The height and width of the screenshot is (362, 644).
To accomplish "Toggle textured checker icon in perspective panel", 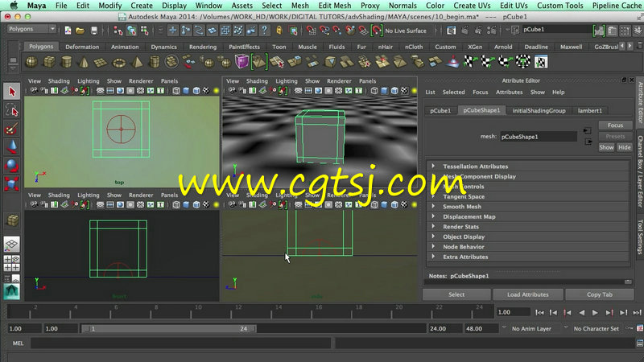I will [404, 91].
